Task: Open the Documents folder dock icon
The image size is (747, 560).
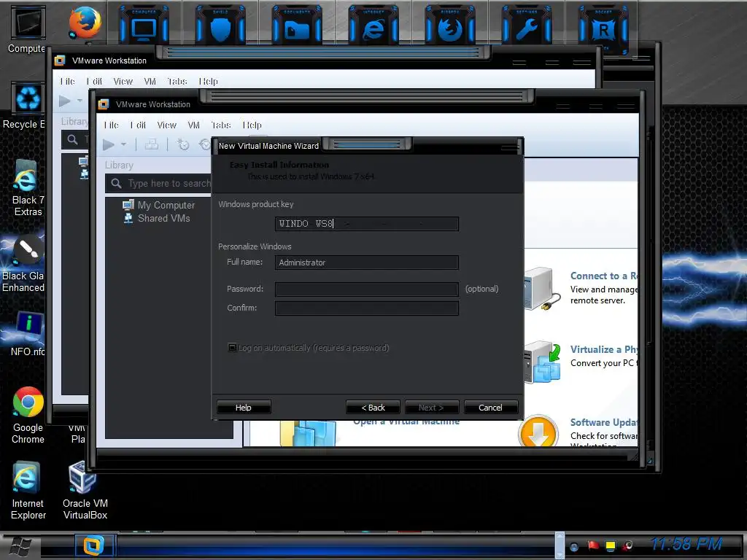Action: [x=297, y=26]
